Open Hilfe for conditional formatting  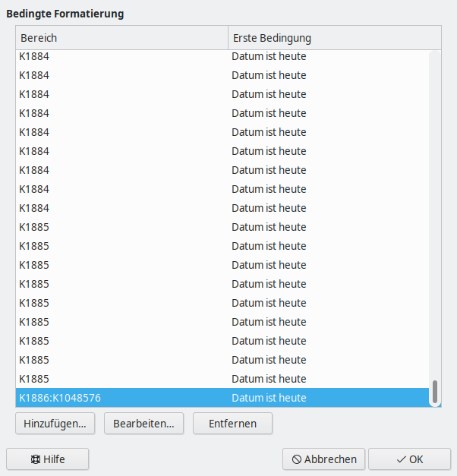[48, 459]
